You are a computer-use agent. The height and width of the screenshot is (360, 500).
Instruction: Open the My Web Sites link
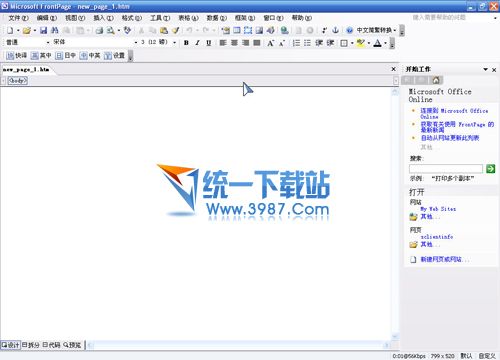point(438,209)
